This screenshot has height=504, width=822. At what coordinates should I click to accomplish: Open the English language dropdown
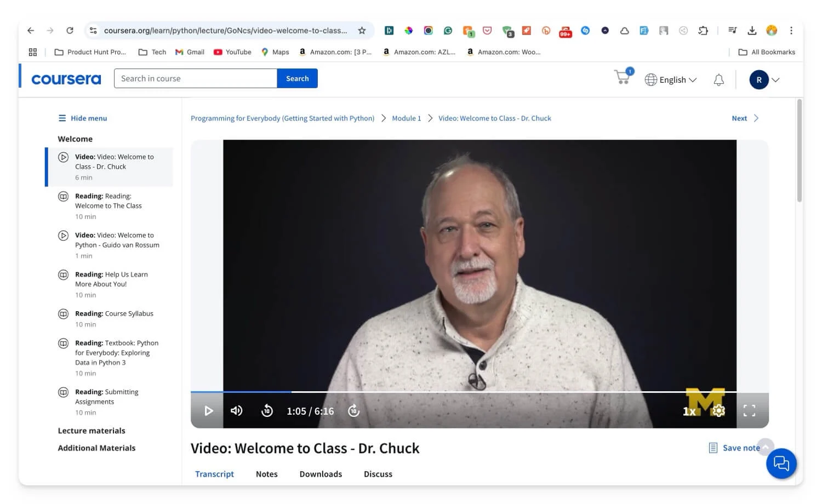(x=671, y=80)
